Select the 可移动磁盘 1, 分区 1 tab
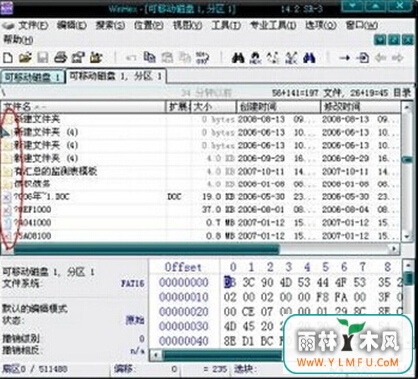The width and height of the screenshot is (418, 379). 116,76
